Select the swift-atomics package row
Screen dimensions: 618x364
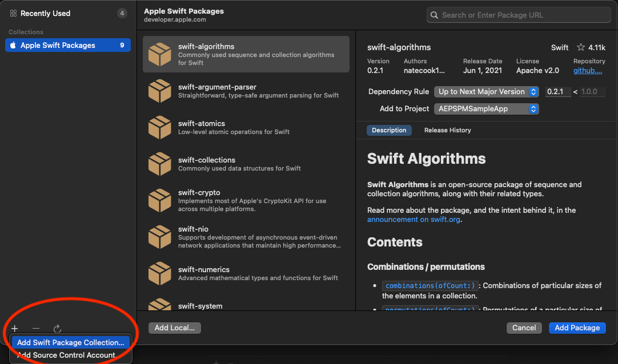tap(246, 127)
